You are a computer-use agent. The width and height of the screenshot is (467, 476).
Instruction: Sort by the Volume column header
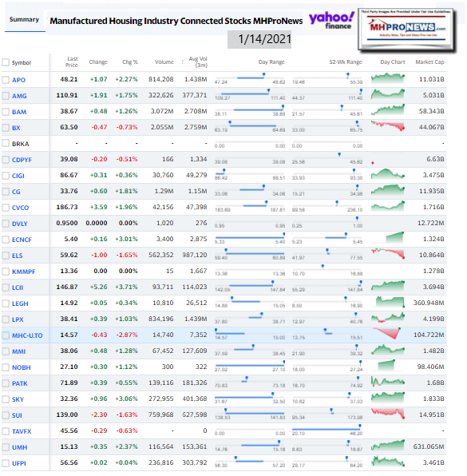[x=164, y=62]
